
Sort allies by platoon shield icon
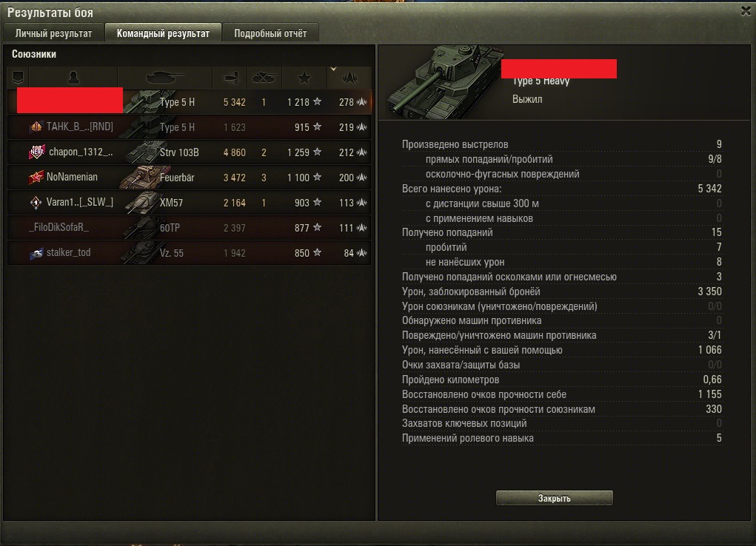[19, 77]
